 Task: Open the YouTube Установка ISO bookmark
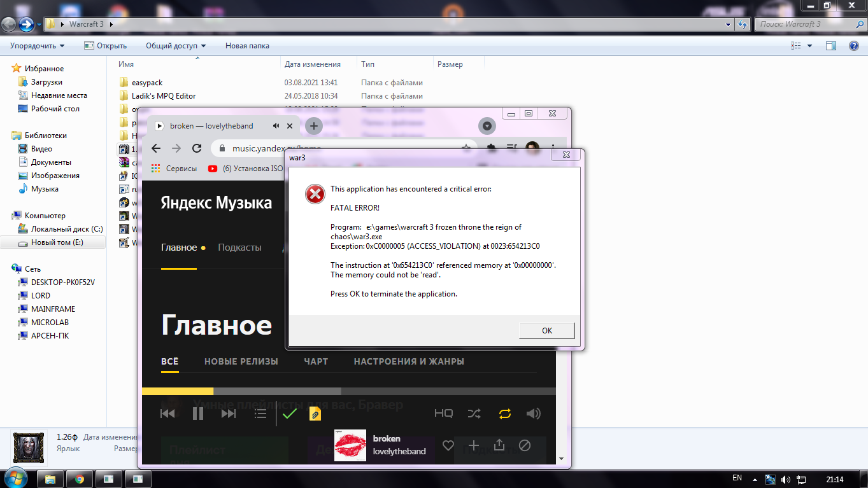point(245,169)
